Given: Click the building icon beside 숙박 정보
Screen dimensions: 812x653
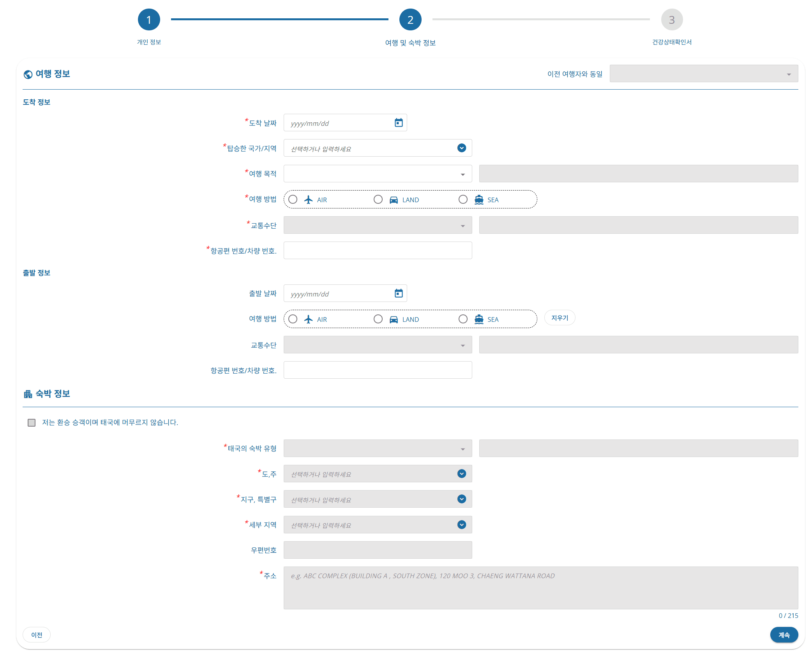Looking at the screenshot, I should coord(28,394).
